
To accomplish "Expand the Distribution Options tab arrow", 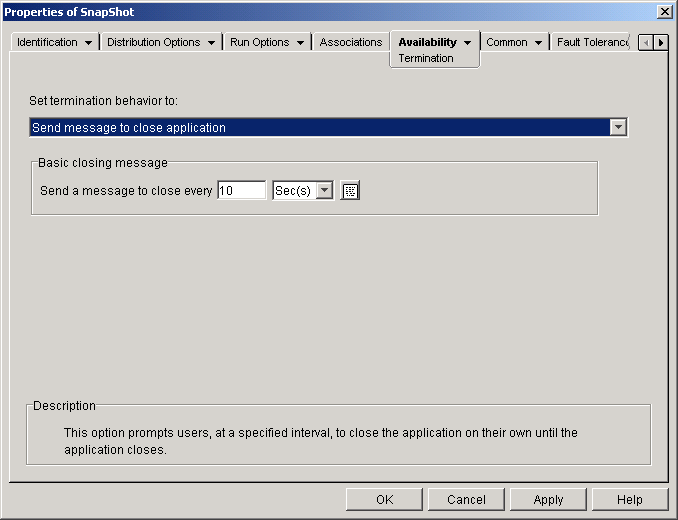I will (x=211, y=43).
